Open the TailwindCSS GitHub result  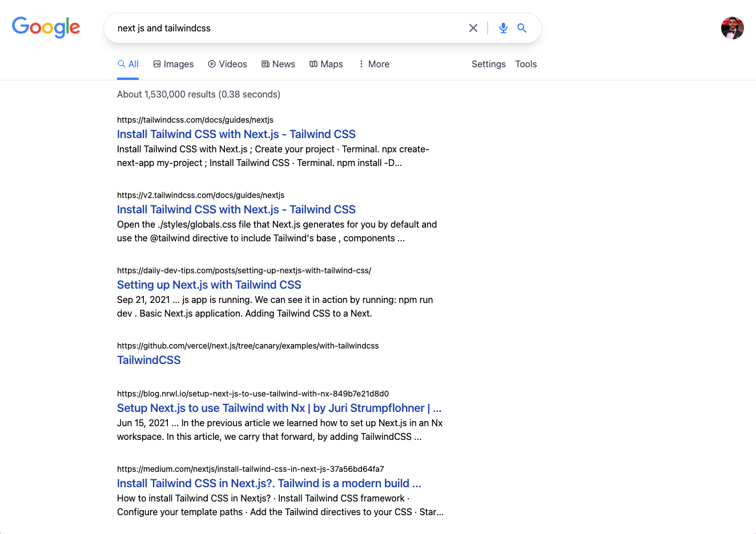[149, 360]
